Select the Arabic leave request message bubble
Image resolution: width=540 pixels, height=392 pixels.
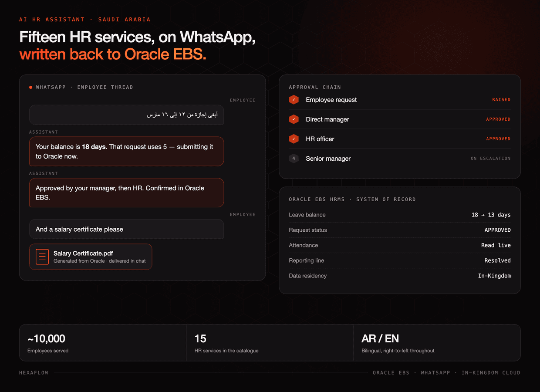(127, 115)
